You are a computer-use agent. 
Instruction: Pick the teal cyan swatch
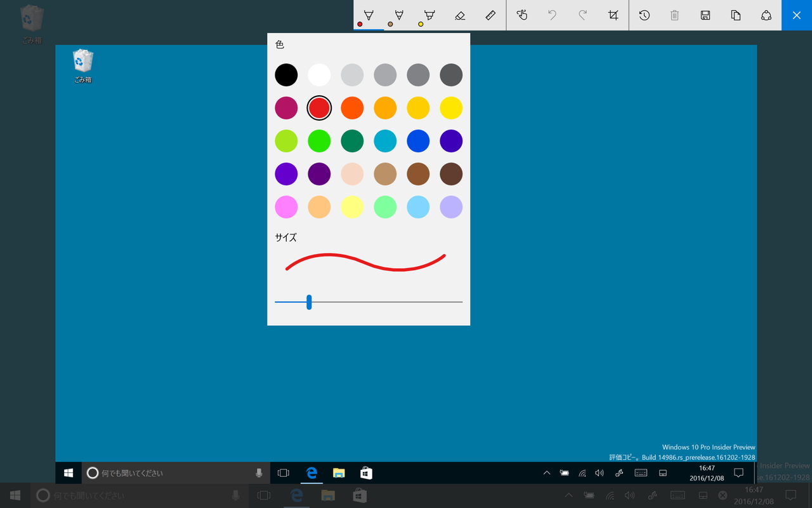pyautogui.click(x=385, y=141)
